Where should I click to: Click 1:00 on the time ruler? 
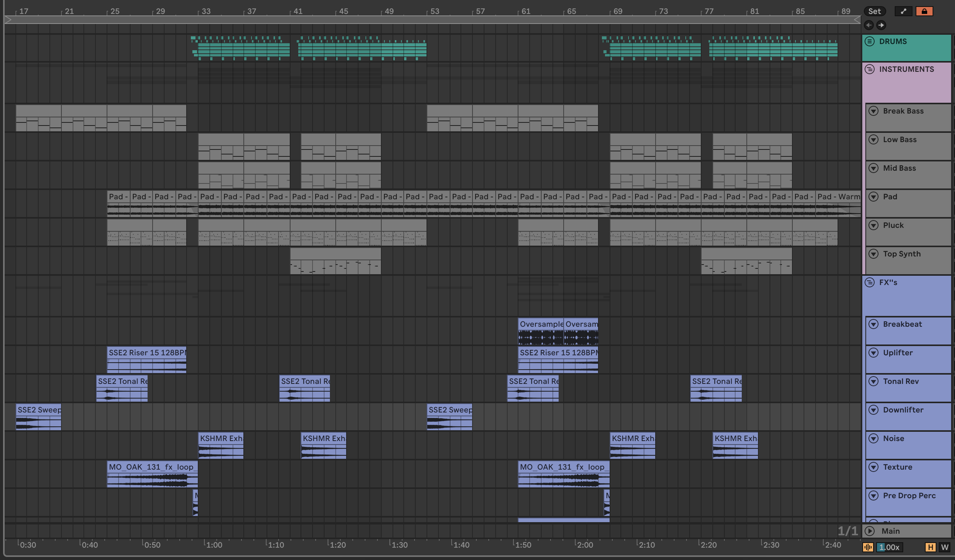click(x=214, y=545)
